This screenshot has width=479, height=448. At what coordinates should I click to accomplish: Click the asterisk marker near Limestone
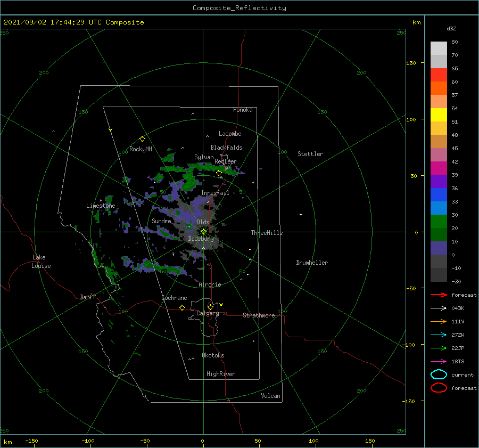(x=101, y=201)
